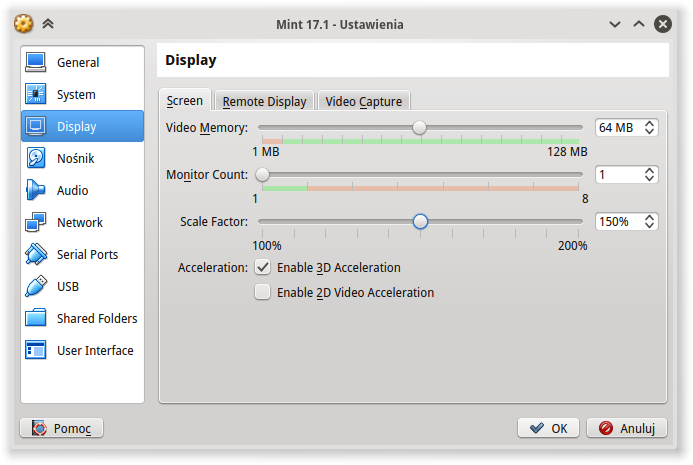Click the Serial Ports connector icon
693x465 pixels.
click(35, 254)
